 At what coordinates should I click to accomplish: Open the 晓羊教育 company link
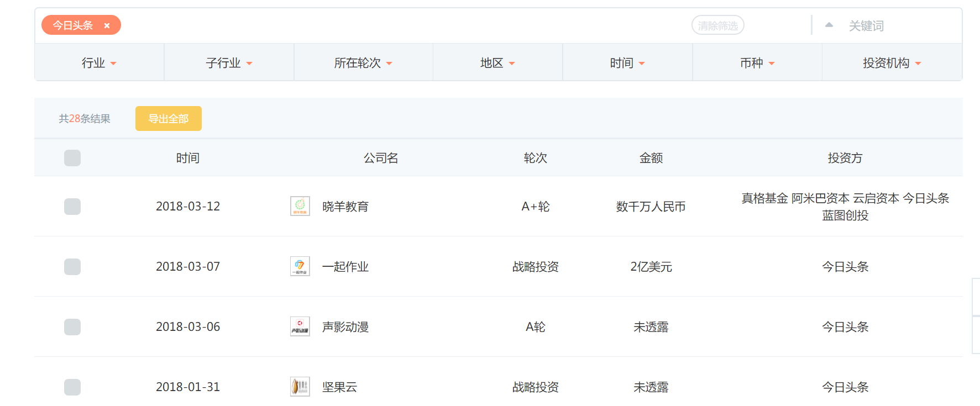(345, 207)
